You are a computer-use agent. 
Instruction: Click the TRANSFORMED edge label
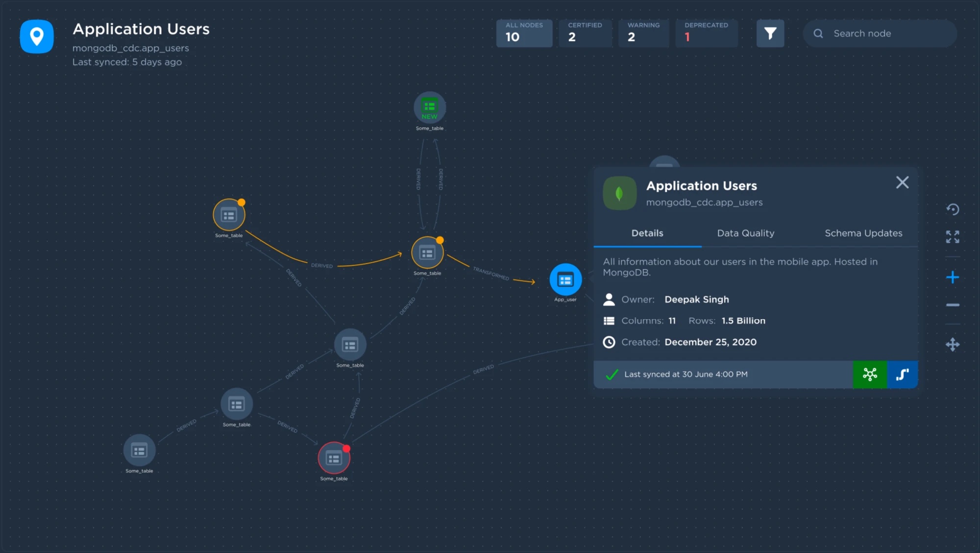coord(490,274)
